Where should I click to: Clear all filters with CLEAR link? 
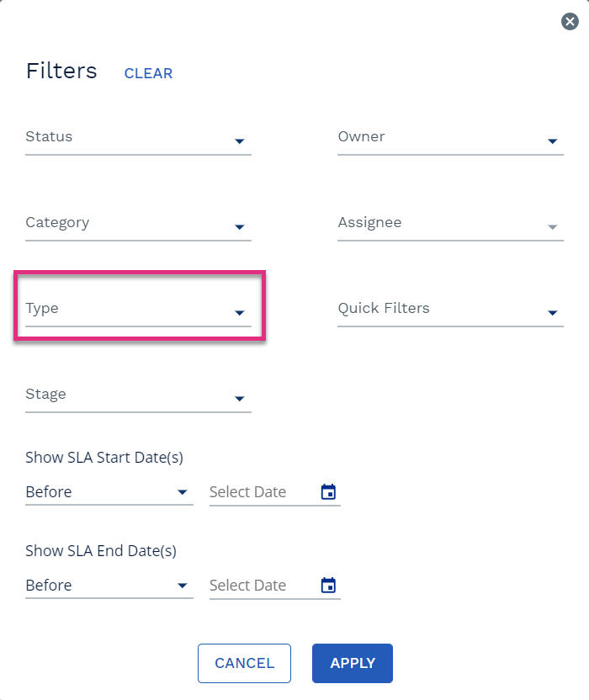tap(148, 73)
